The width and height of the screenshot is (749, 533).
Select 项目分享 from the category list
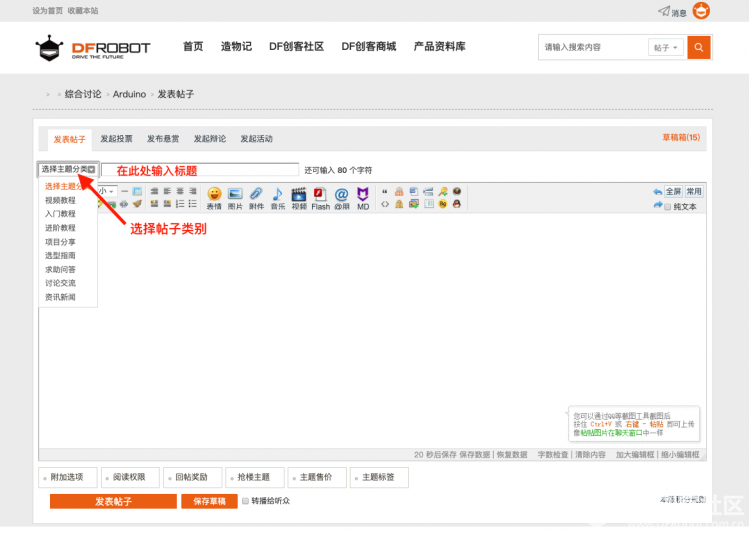click(60, 242)
